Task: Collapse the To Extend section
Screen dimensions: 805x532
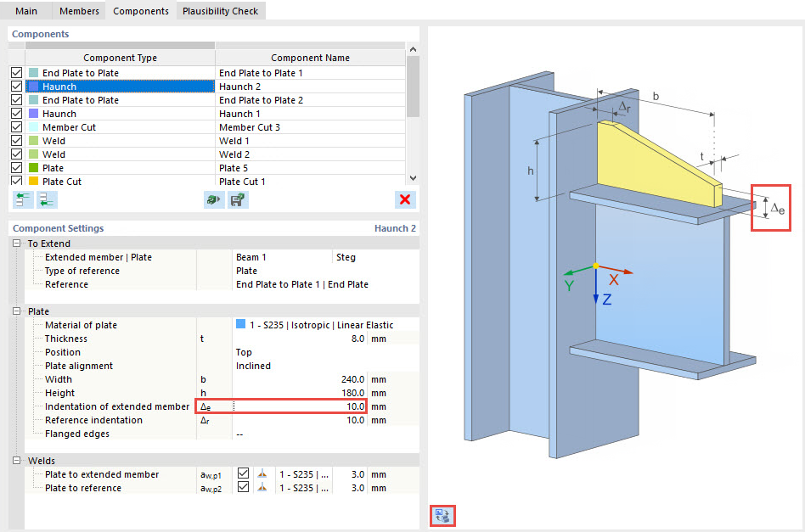Action: [x=16, y=244]
